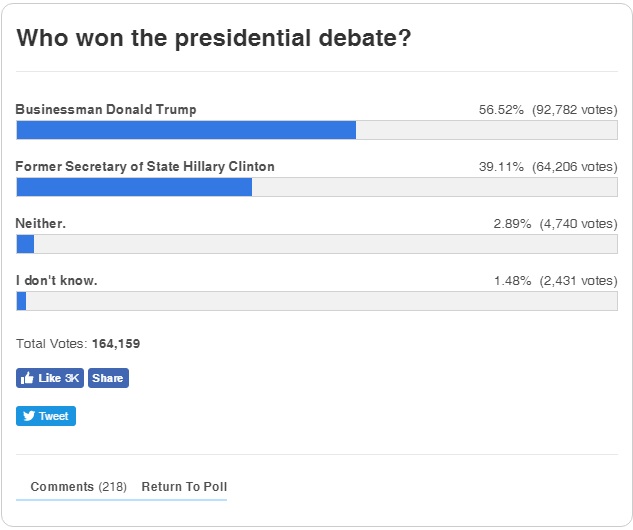Click the Total Votes 164,159 count
Viewport: 633px width, 530px height.
pos(116,344)
